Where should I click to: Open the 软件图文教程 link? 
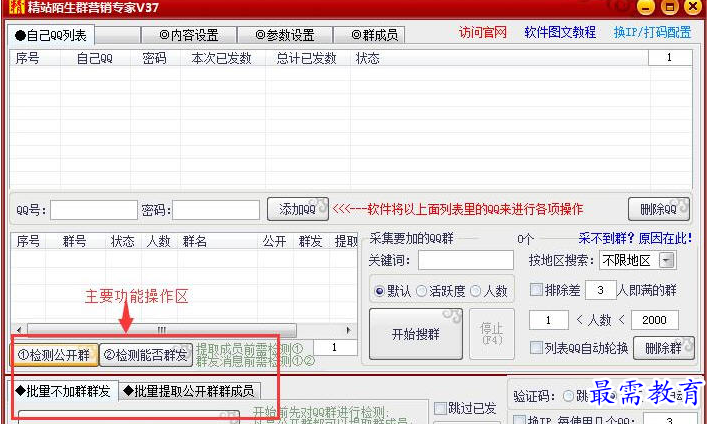pyautogui.click(x=560, y=33)
